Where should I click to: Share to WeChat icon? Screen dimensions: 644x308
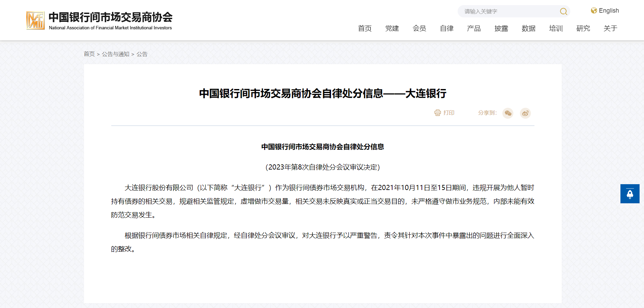click(x=508, y=113)
